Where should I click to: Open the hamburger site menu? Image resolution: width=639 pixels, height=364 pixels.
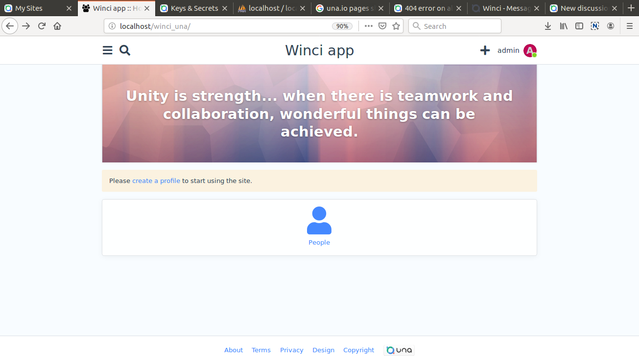tap(108, 50)
